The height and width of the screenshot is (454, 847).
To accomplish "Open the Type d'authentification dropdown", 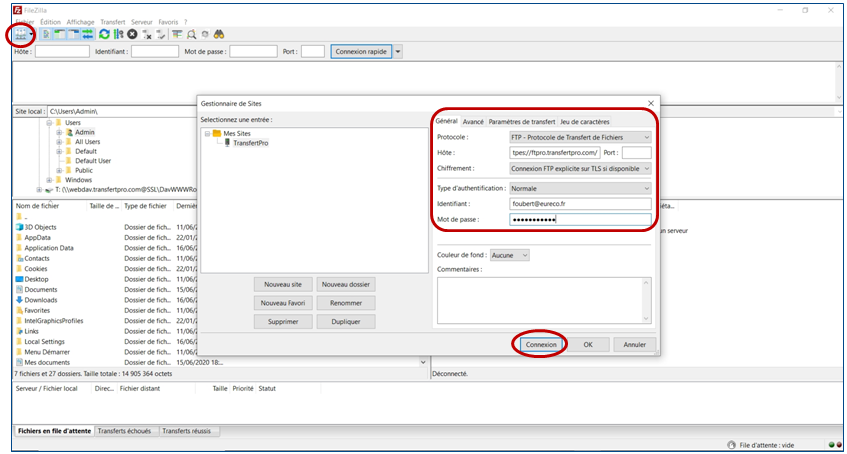I will (580, 189).
